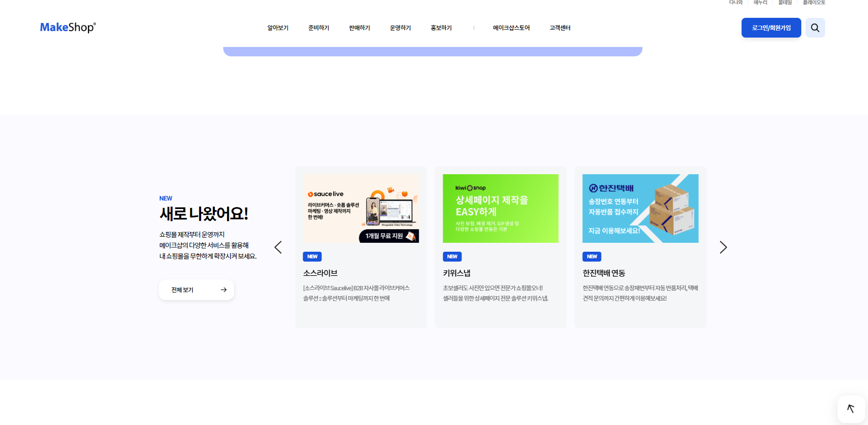Open the 준비하기 menu
The width and height of the screenshot is (868, 425).
coord(319,28)
